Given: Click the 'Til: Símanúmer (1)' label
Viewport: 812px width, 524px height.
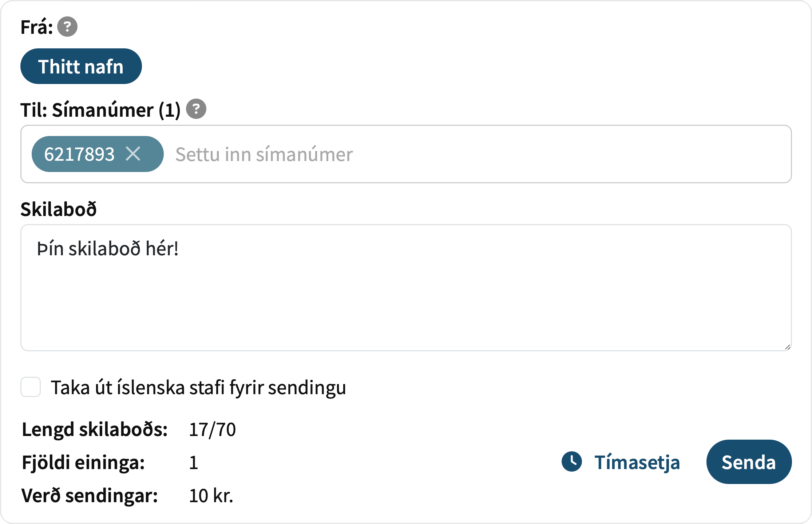Looking at the screenshot, I should pos(100,110).
